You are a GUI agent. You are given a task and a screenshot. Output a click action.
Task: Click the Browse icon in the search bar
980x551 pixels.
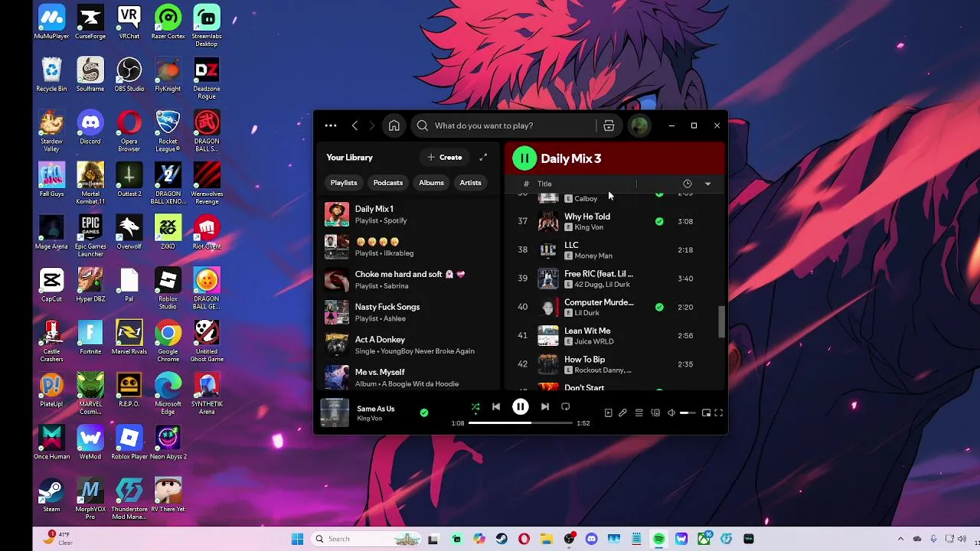pos(609,126)
